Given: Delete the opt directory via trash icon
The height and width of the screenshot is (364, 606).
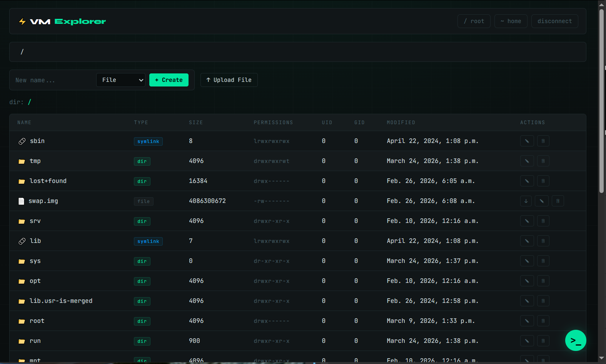Looking at the screenshot, I should point(543,281).
